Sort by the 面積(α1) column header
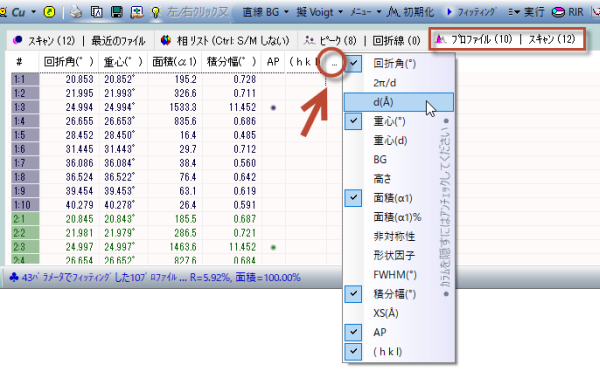Screen dimensions: 600x371 (174, 62)
